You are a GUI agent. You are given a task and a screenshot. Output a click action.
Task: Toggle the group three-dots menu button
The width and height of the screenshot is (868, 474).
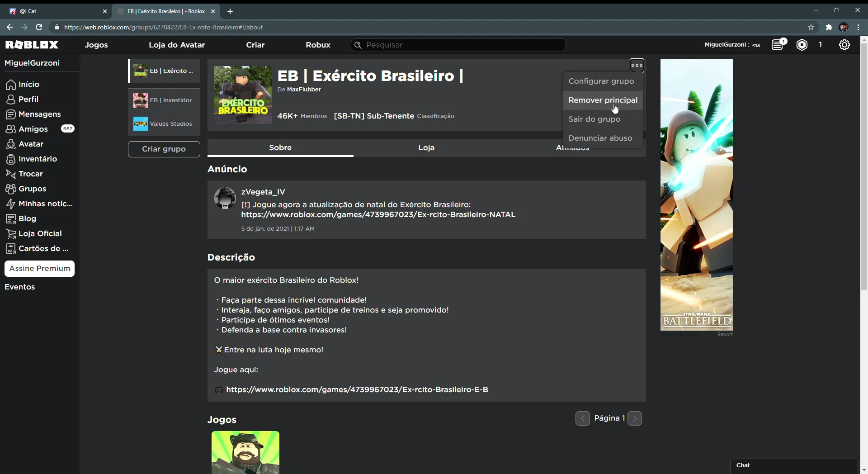637,66
